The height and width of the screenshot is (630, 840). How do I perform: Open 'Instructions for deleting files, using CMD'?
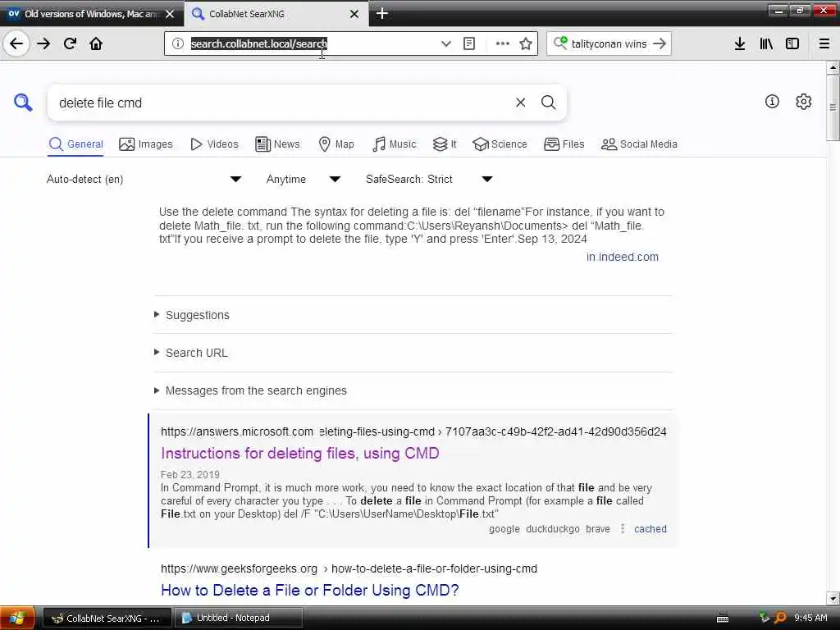[x=300, y=453]
